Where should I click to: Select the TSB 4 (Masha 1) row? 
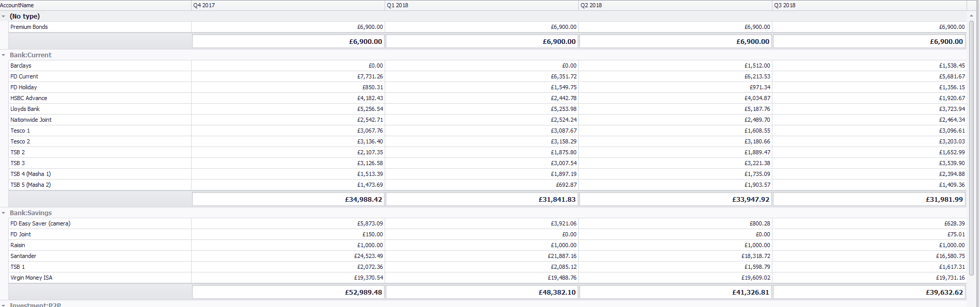[x=31, y=174]
